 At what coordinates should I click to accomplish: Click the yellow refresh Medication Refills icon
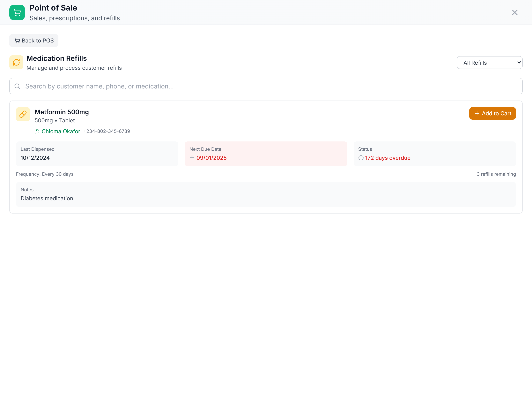pyautogui.click(x=16, y=62)
